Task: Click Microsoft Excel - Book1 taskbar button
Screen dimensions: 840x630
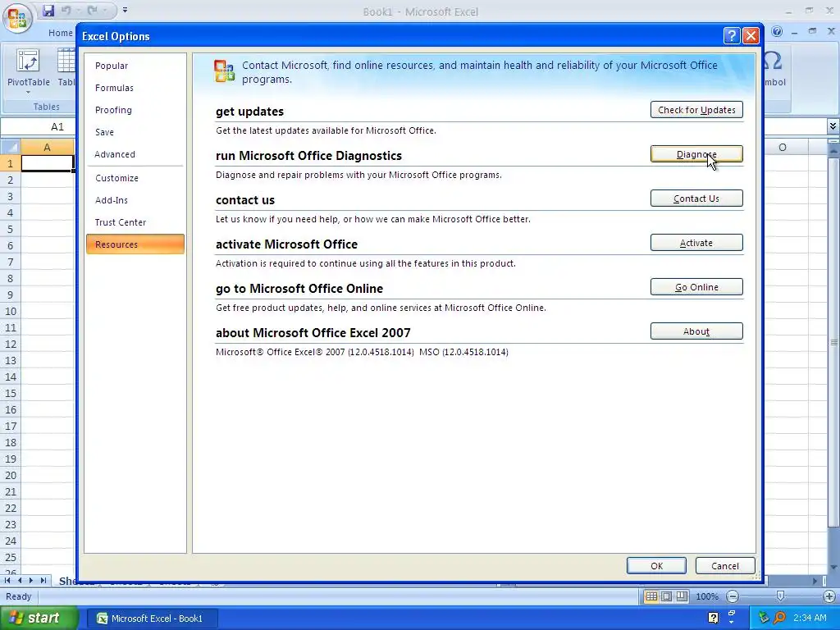Action: tap(152, 619)
